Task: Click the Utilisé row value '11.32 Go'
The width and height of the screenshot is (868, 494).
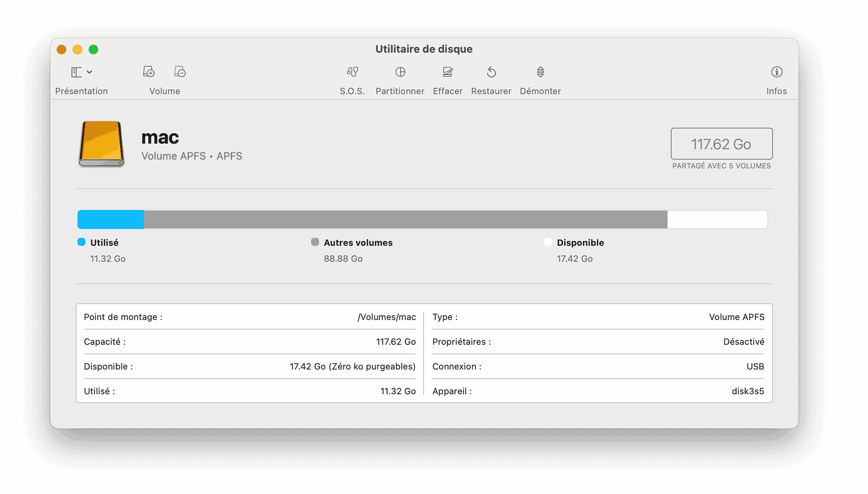Action: click(x=398, y=391)
